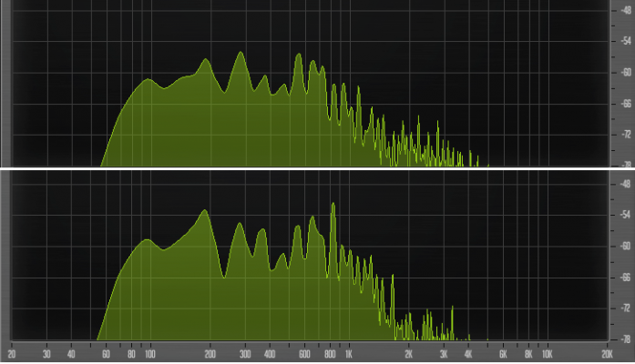Image resolution: width=635 pixels, height=364 pixels.
Task: Select the -60 dB label of upper analyzer
Action: click(x=626, y=73)
